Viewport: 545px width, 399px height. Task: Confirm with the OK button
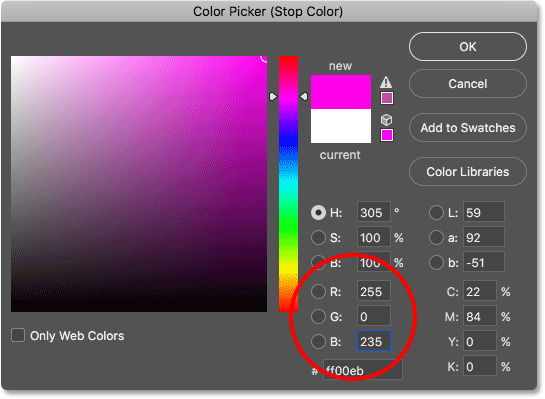468,47
